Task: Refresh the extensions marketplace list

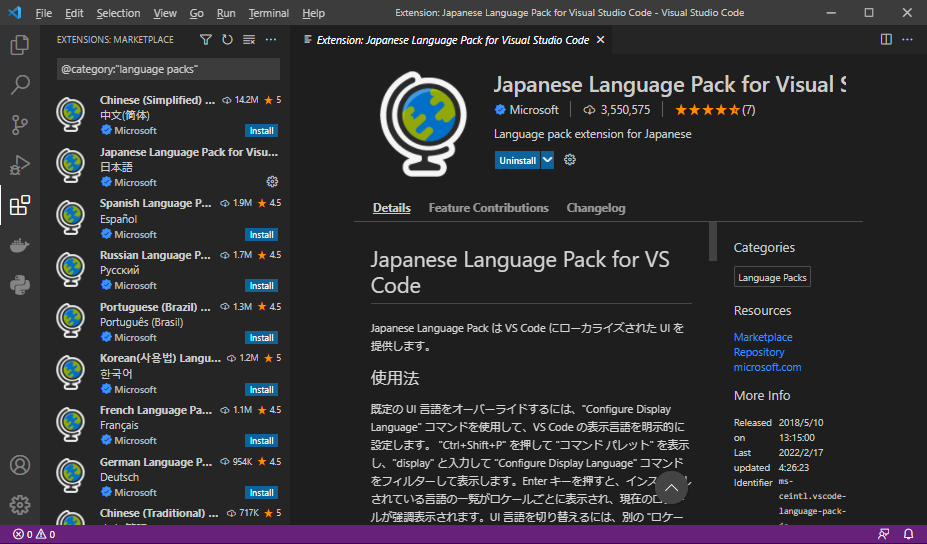Action: click(x=227, y=40)
